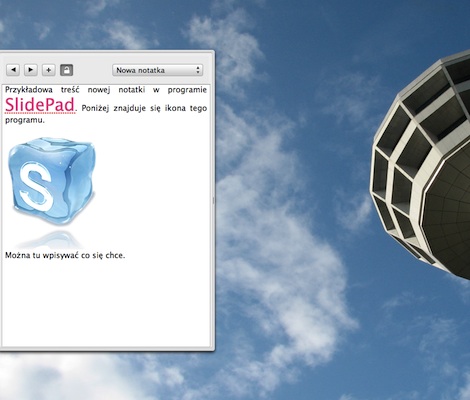
Task: Click the word 'programu.' in the note
Action: [25, 120]
